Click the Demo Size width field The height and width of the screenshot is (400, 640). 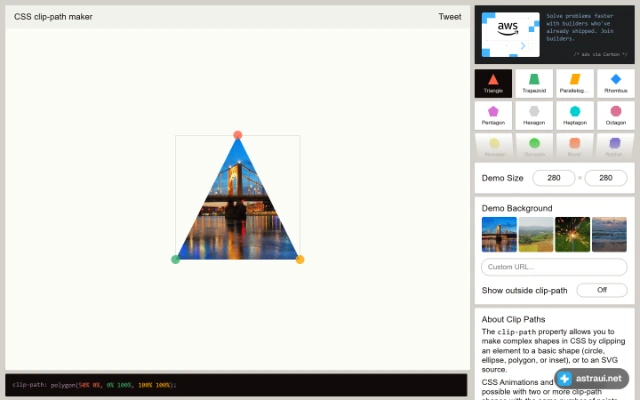coord(553,178)
